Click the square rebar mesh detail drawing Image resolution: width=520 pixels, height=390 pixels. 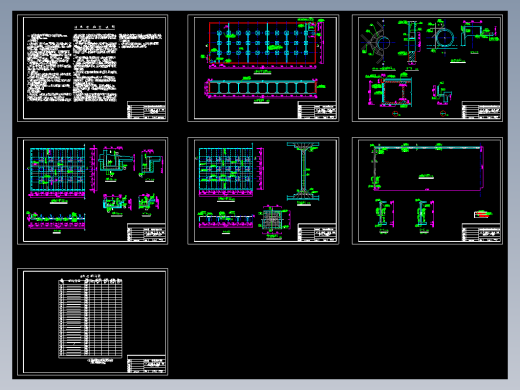click(272, 220)
